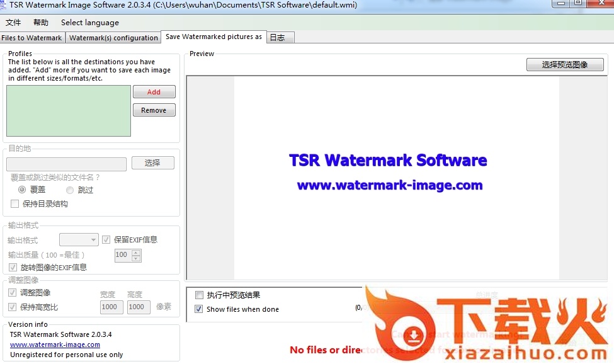Image resolution: width=614 pixels, height=364 pixels.
Task: Click the output quality value field
Action: (123, 255)
